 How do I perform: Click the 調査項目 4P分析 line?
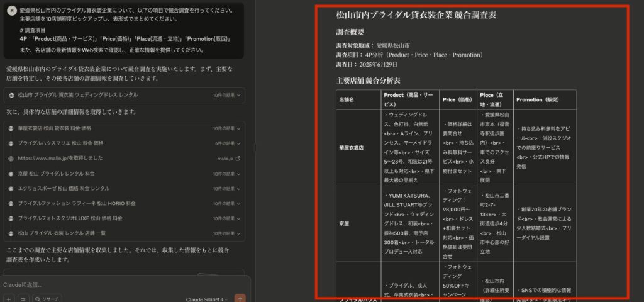coord(411,55)
